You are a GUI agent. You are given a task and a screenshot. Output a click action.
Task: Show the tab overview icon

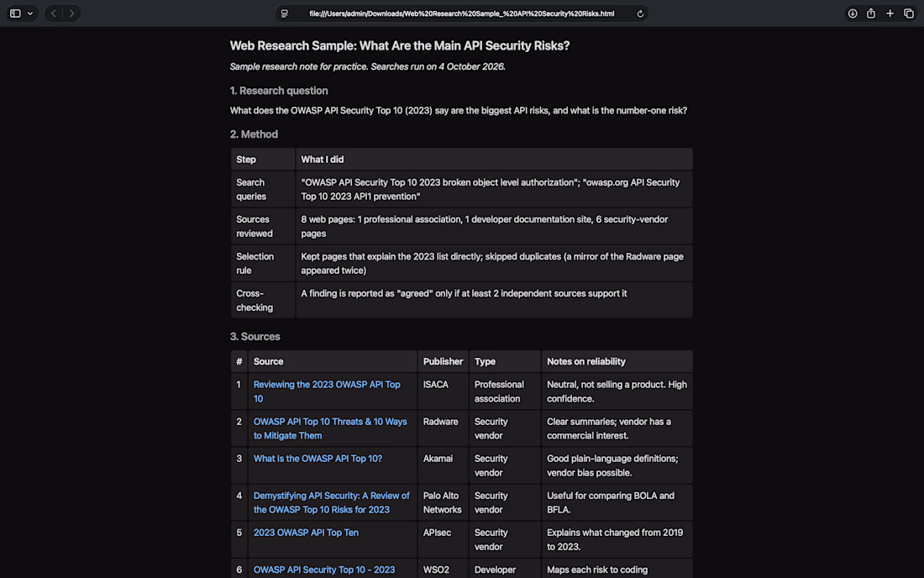click(x=909, y=13)
